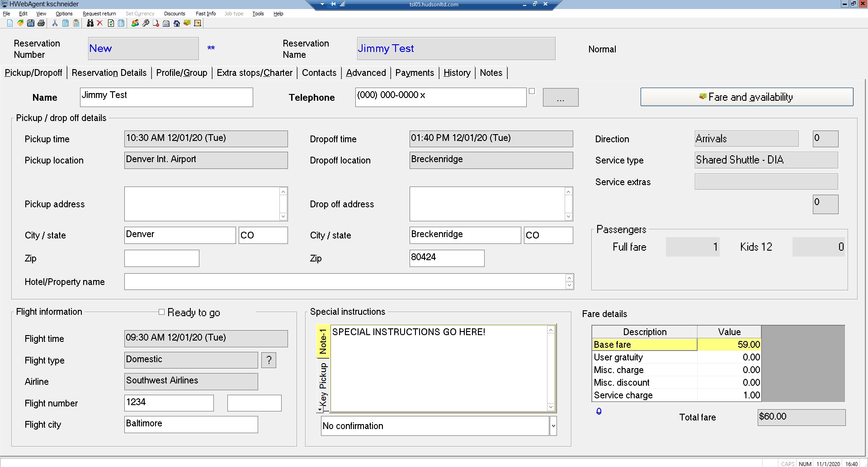Open the No confirmation dropdown

pyautogui.click(x=553, y=426)
